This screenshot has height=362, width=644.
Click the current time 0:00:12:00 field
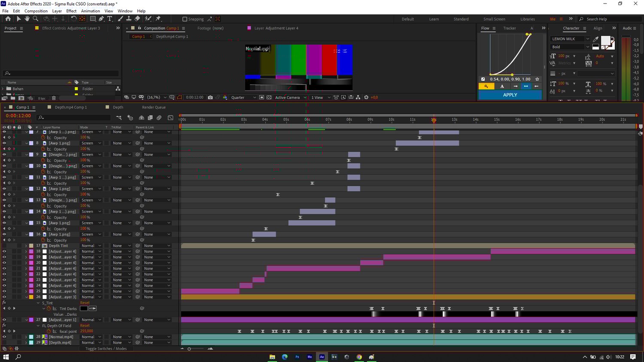(18, 116)
